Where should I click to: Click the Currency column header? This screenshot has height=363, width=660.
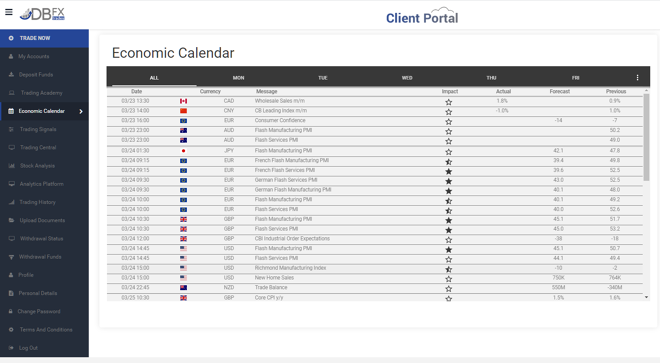point(210,91)
